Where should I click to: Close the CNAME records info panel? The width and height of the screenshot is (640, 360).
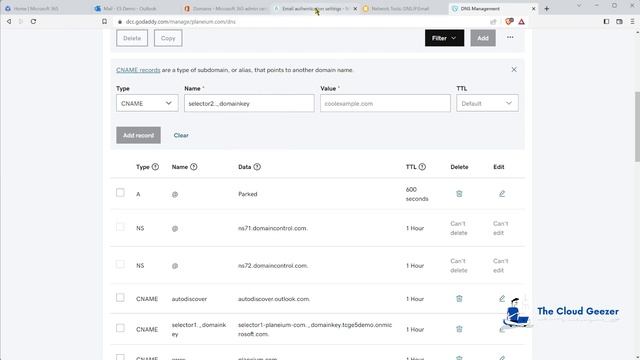[x=514, y=70]
